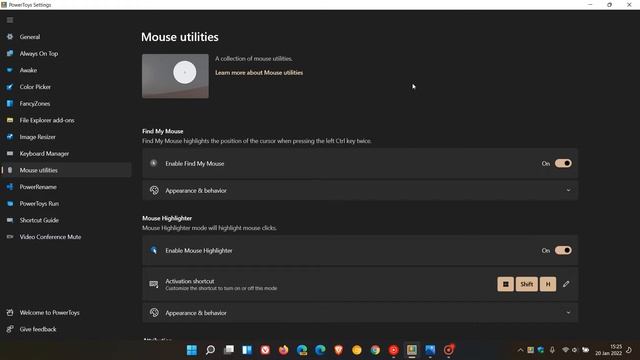
Task: Click the Mouse utilities preview thumbnail
Action: [x=175, y=76]
